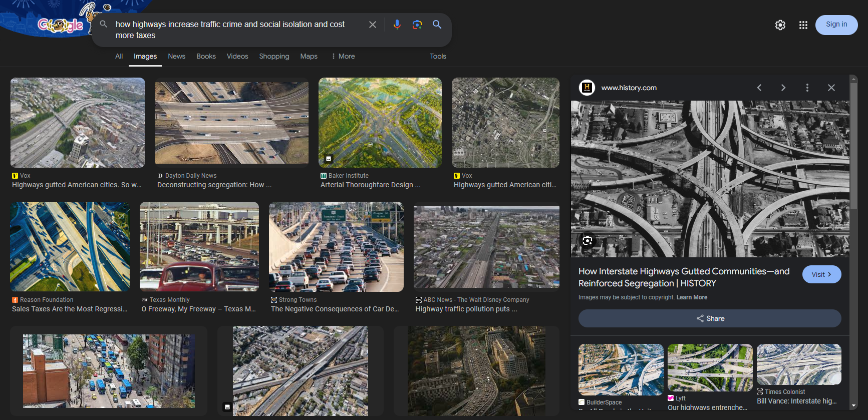Image resolution: width=868 pixels, height=420 pixels.
Task: Open the Lyft related highway thumbnail
Action: point(710,368)
